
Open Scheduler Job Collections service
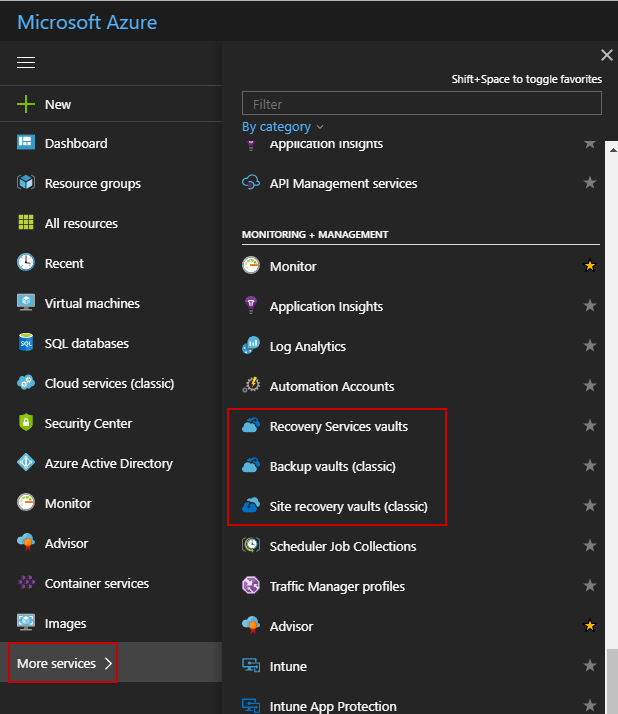click(x=342, y=546)
